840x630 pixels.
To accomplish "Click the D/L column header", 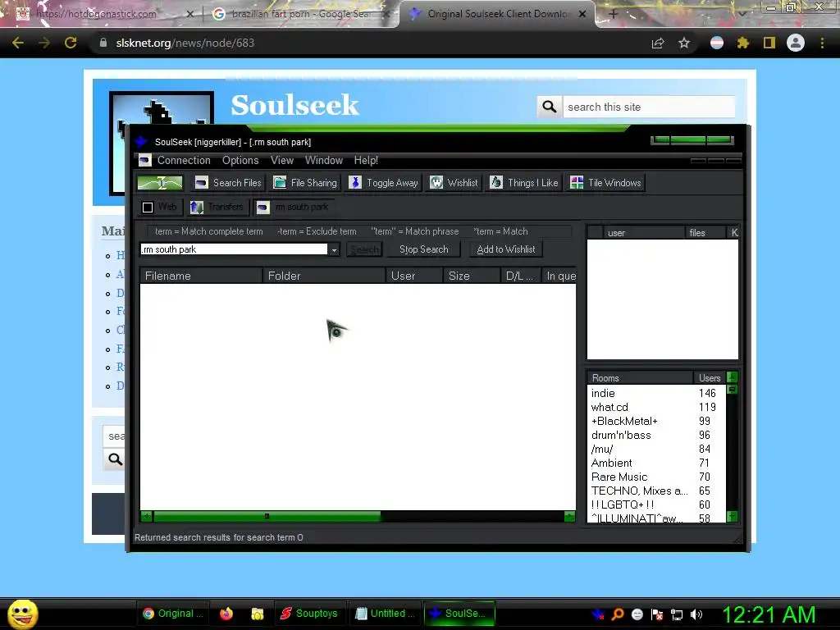I will click(521, 276).
